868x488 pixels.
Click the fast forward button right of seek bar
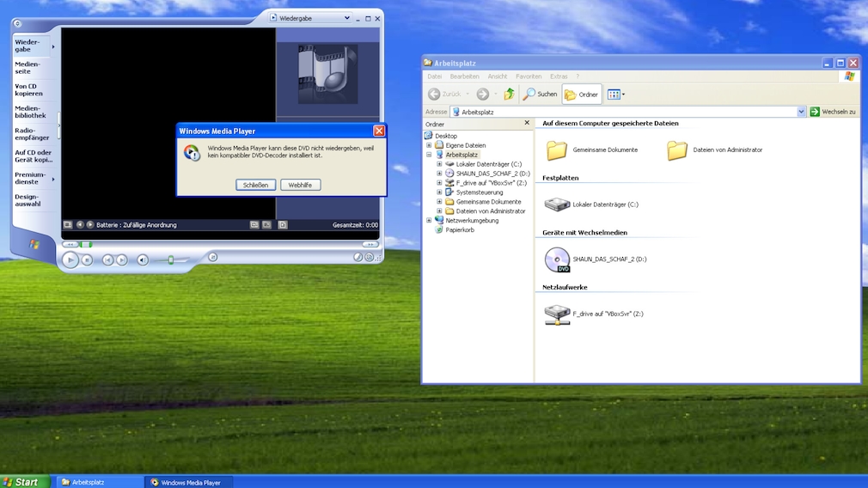370,244
